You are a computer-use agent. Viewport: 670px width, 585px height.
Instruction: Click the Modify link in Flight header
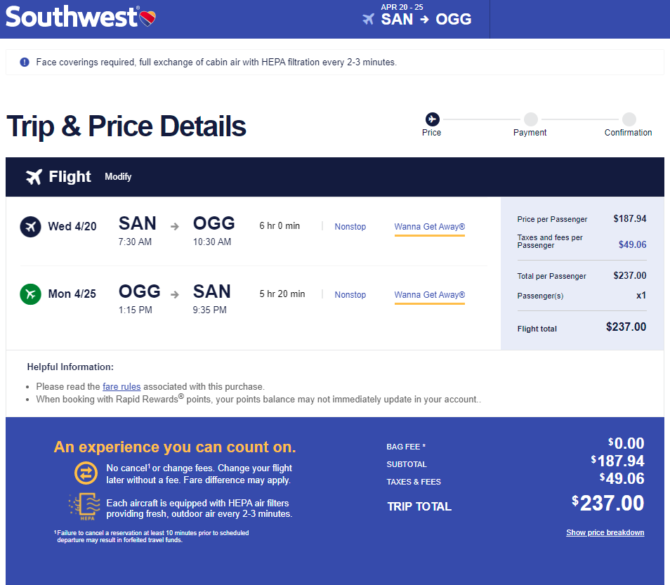pos(118,177)
